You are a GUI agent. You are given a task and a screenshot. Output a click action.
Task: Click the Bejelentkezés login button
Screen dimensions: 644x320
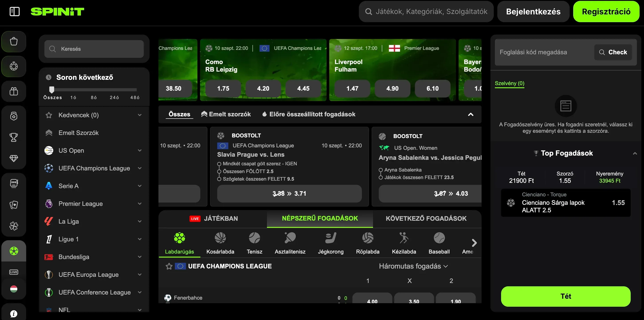click(533, 12)
